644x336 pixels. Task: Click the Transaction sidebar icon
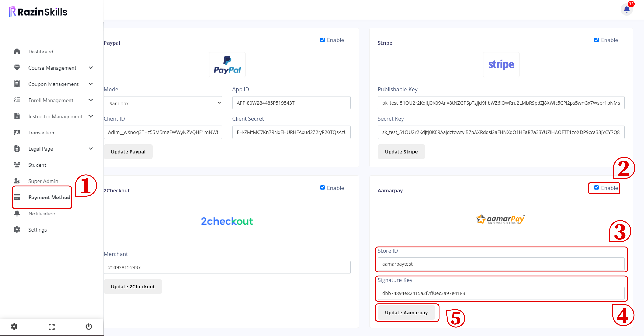[17, 132]
